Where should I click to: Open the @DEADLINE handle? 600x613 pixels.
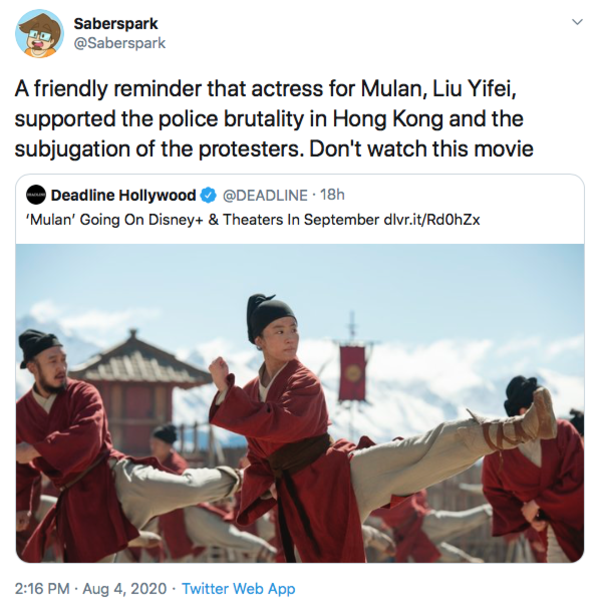coord(265,195)
